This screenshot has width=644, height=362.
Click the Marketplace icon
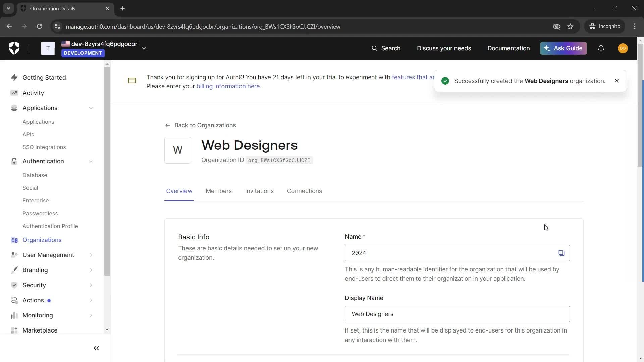[14, 330]
